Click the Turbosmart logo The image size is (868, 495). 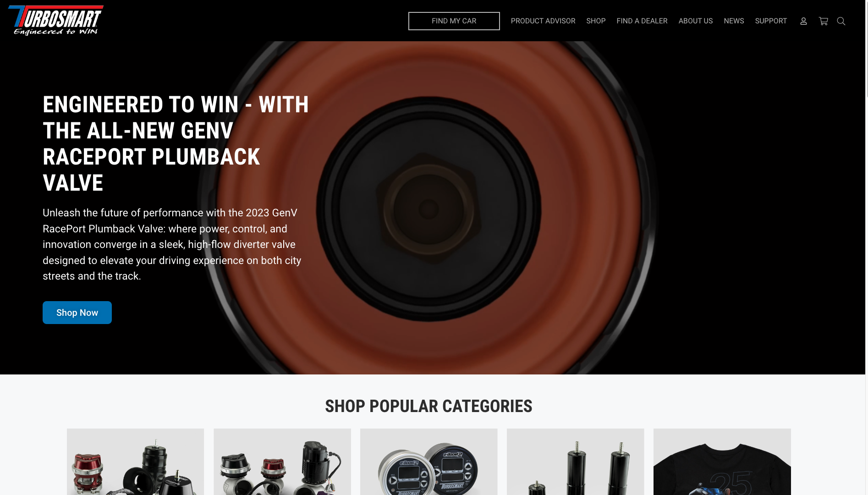pyautogui.click(x=55, y=21)
